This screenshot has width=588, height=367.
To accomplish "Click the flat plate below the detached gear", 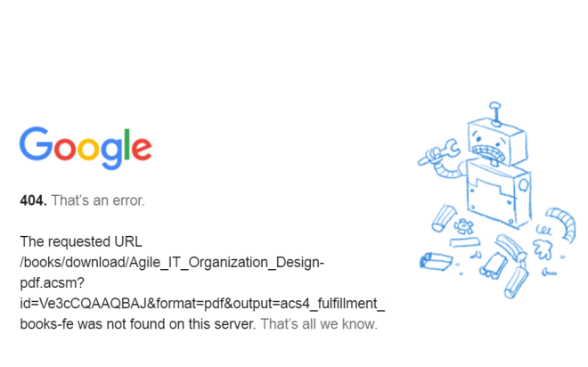I will [x=465, y=242].
